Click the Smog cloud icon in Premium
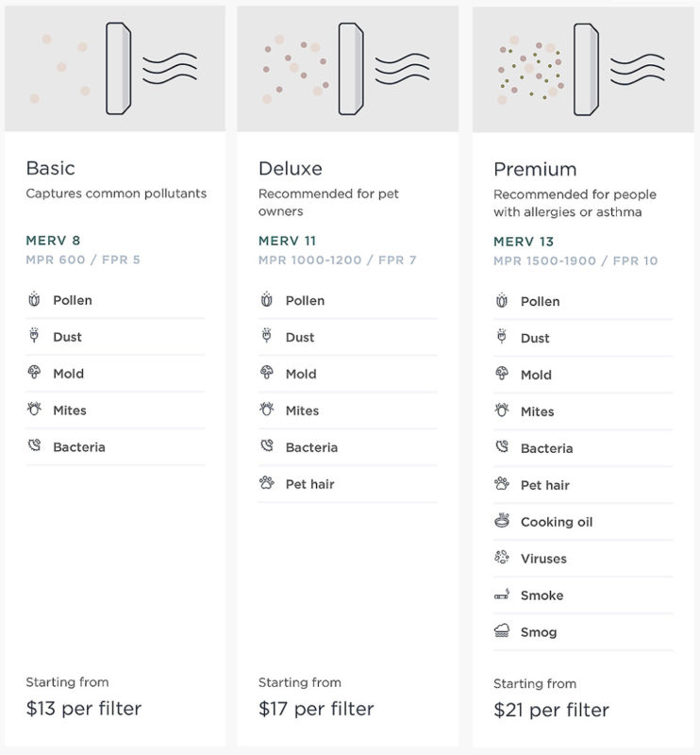700x755 pixels. 502,630
